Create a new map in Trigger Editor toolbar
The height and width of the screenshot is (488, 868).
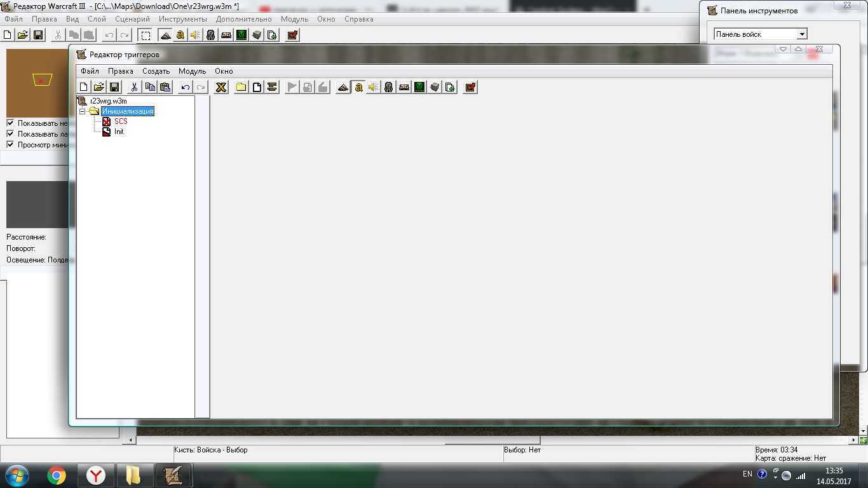[x=83, y=87]
